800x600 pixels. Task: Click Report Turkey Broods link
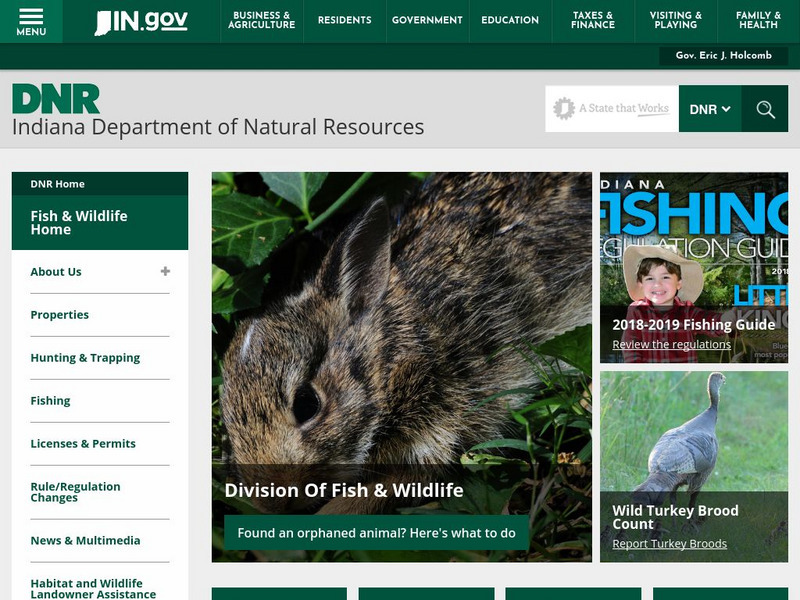point(669,544)
